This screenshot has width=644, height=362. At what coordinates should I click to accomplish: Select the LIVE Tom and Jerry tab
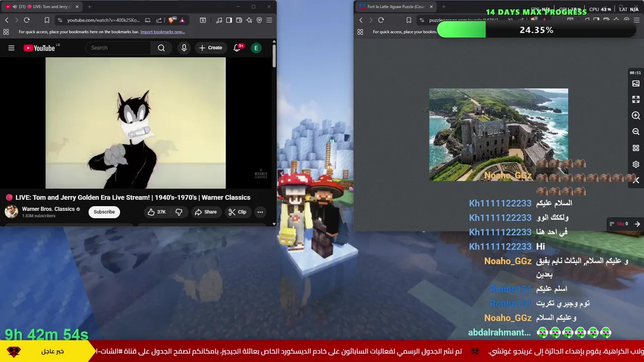pyautogui.click(x=41, y=7)
